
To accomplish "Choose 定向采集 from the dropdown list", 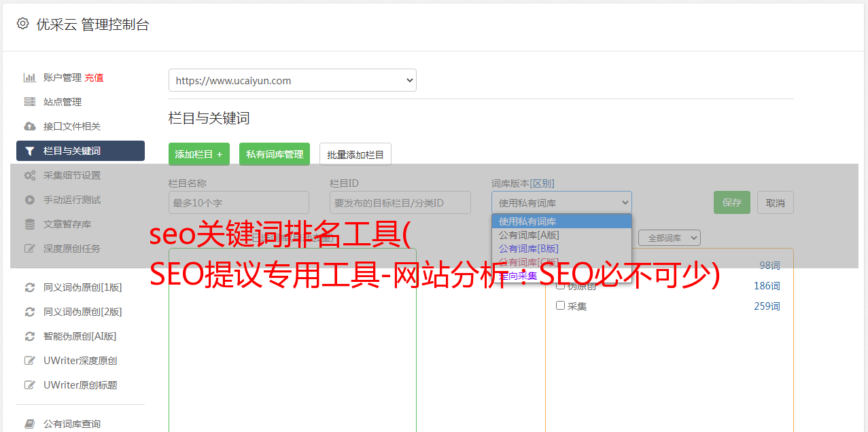I will pyautogui.click(x=561, y=276).
